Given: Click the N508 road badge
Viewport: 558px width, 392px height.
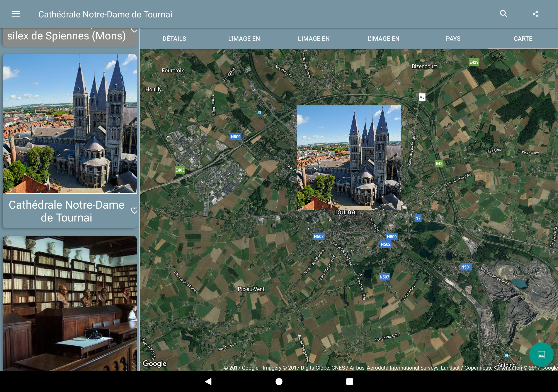Looking at the screenshot, I should pyautogui.click(x=319, y=236).
